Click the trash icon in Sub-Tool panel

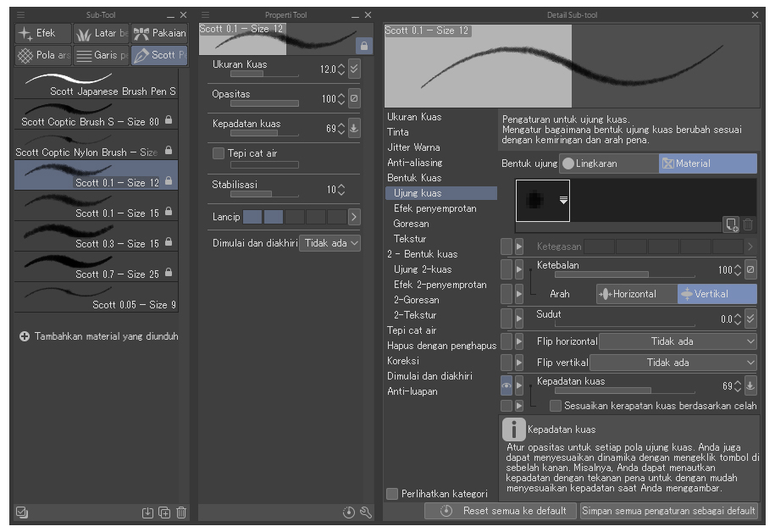181,513
